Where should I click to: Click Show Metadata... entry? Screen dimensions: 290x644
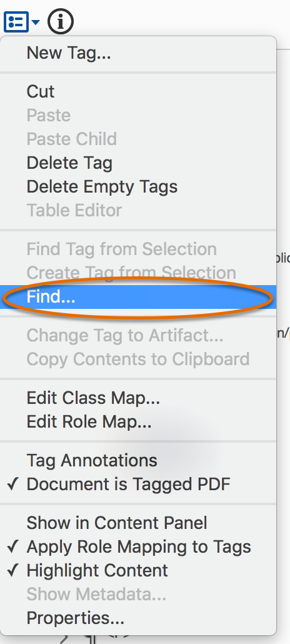pyautogui.click(x=138, y=594)
